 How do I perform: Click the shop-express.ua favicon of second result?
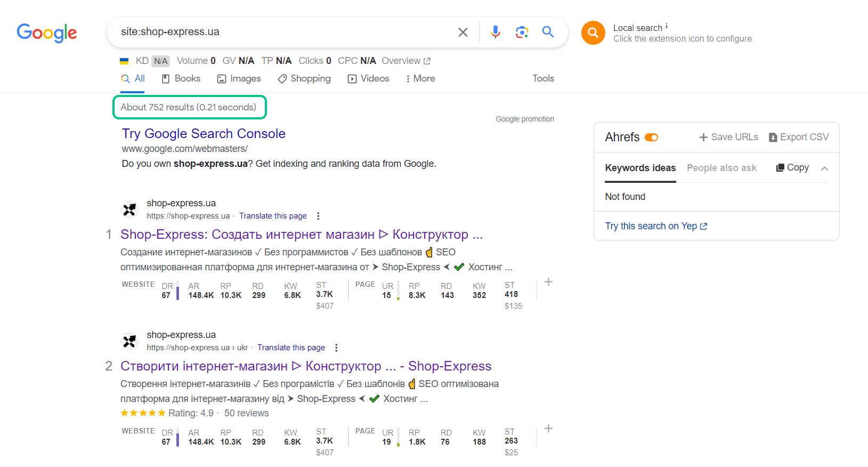click(x=129, y=341)
